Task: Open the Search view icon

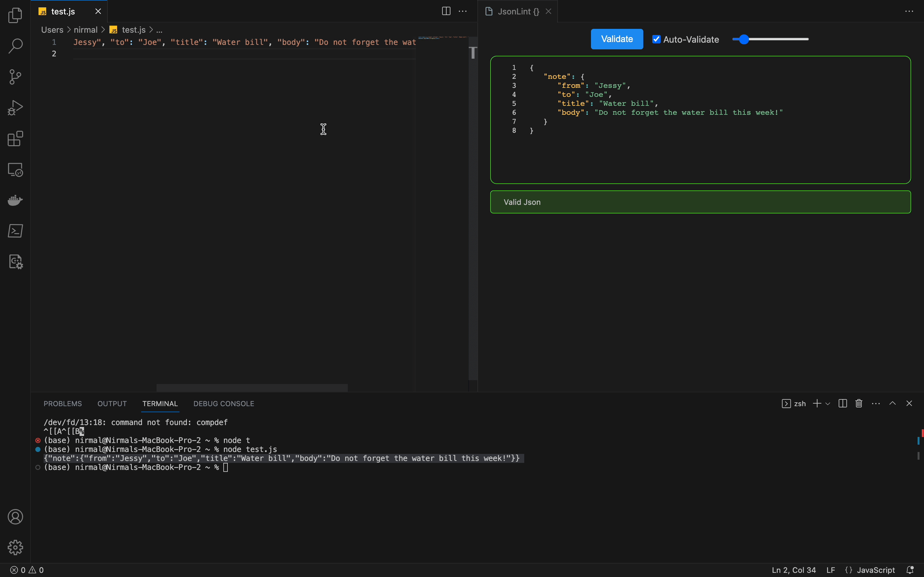Action: (15, 46)
